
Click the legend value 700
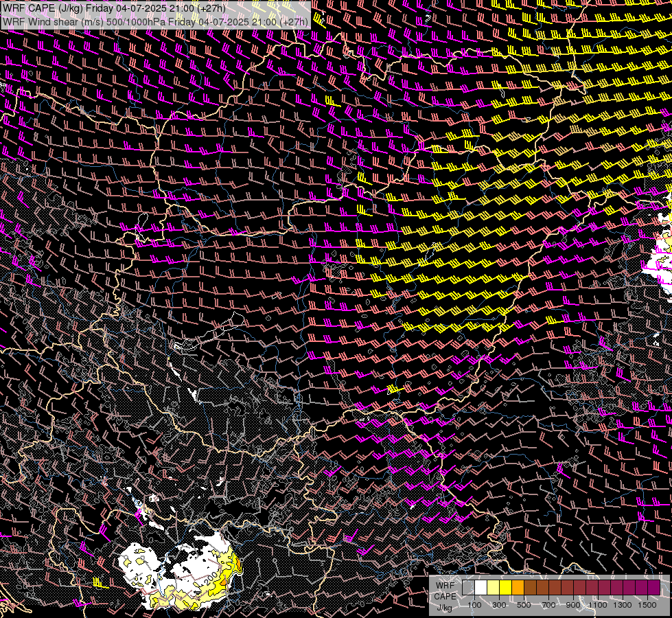pos(548,605)
